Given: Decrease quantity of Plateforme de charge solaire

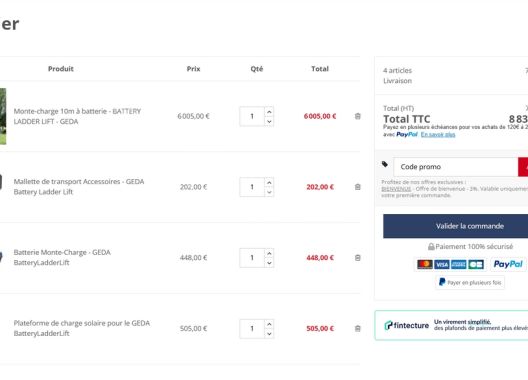Looking at the screenshot, I should tap(269, 334).
